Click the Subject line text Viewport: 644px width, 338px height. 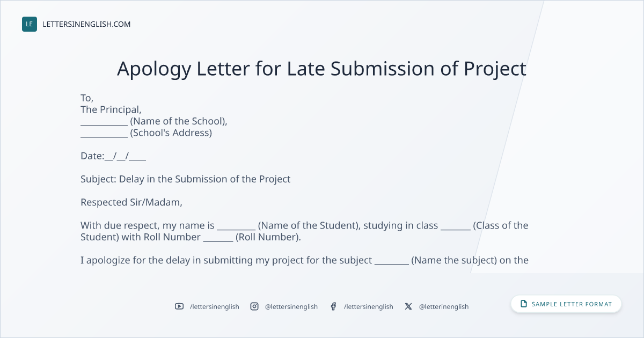coord(186,179)
